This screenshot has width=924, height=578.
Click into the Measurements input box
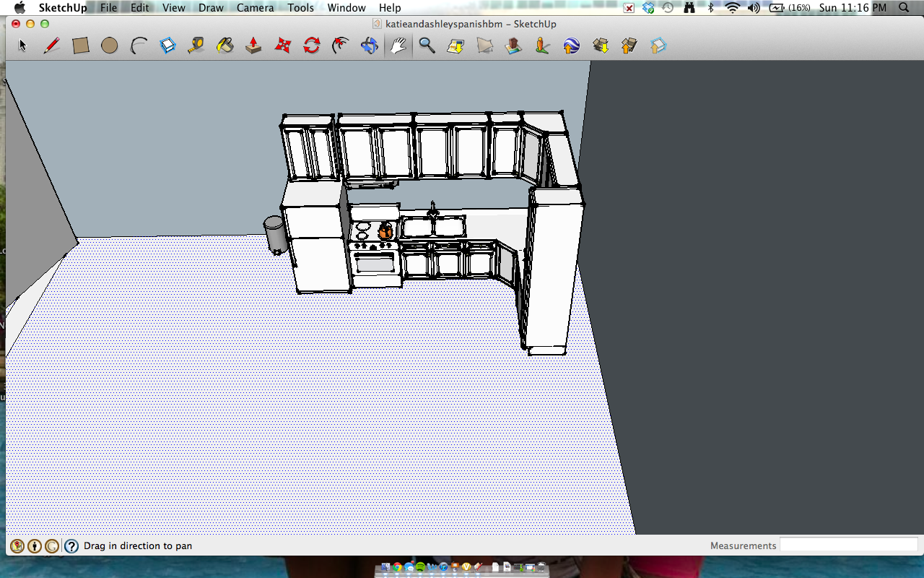(848, 545)
